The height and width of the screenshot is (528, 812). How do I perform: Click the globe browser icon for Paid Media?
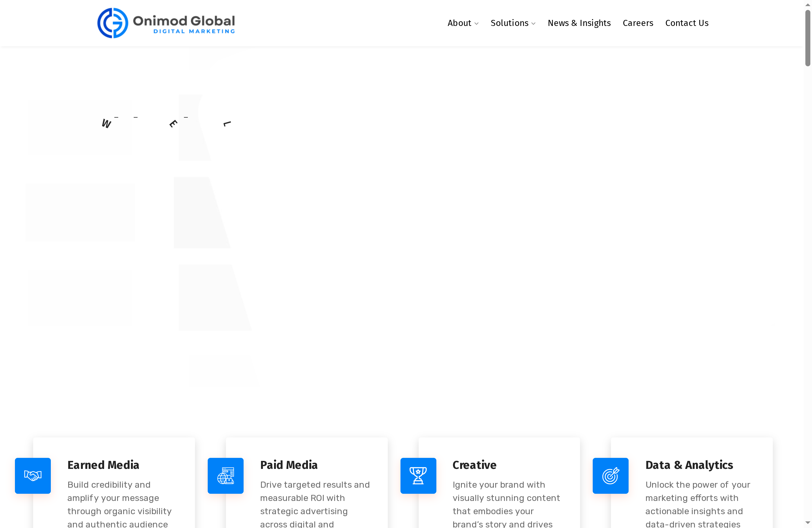coord(226,476)
